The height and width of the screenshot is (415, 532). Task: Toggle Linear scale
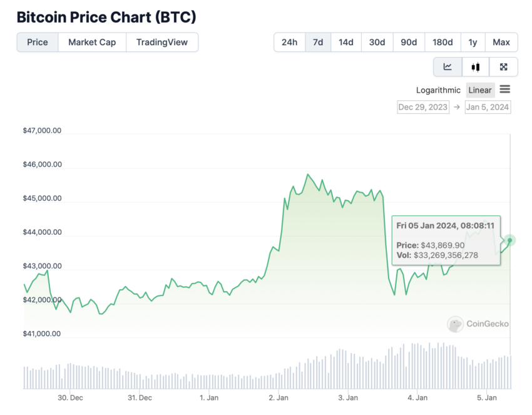pos(480,90)
